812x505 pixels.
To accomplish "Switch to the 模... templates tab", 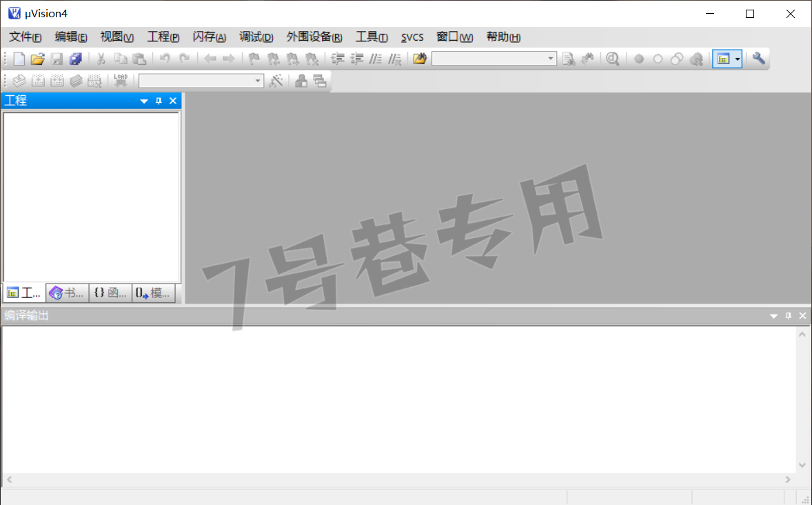I will click(153, 293).
